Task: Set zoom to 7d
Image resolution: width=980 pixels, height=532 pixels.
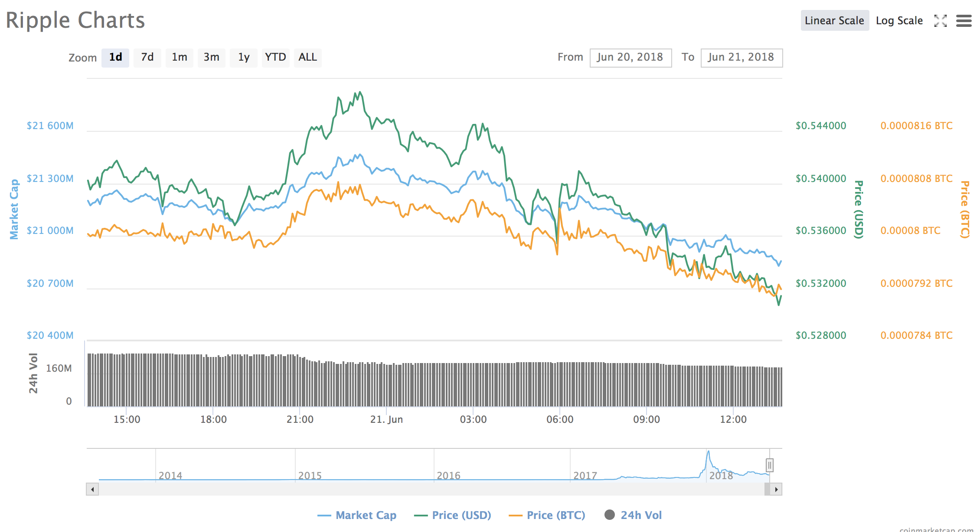Action: tap(147, 57)
